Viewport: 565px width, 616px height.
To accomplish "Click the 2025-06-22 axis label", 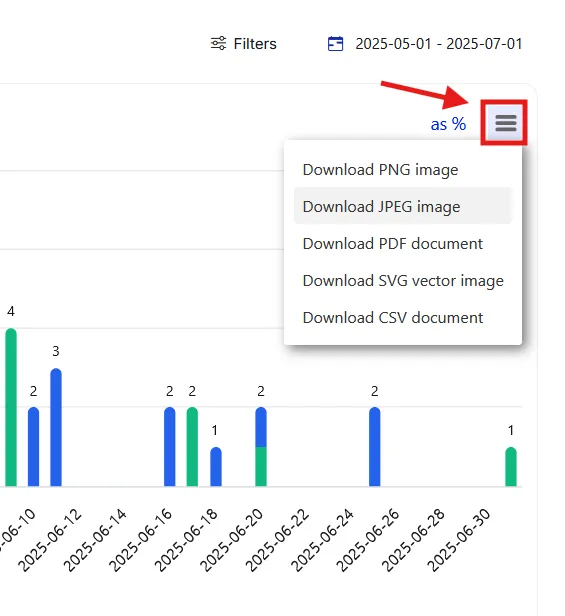I will [277, 540].
